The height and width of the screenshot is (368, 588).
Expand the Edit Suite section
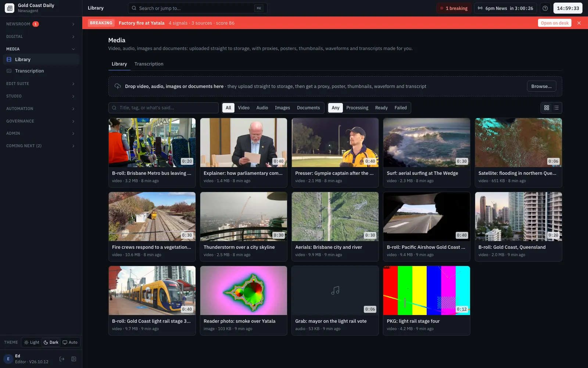pyautogui.click(x=41, y=84)
